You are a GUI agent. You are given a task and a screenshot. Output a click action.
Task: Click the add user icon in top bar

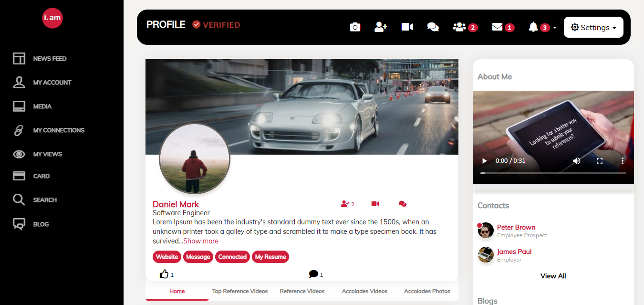coord(381,27)
